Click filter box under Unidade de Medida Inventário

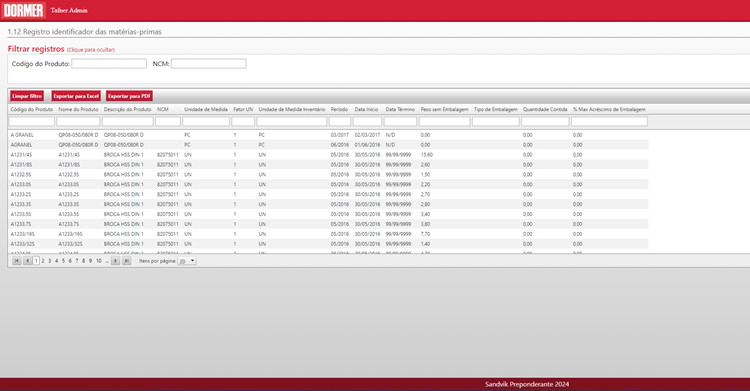(x=292, y=122)
